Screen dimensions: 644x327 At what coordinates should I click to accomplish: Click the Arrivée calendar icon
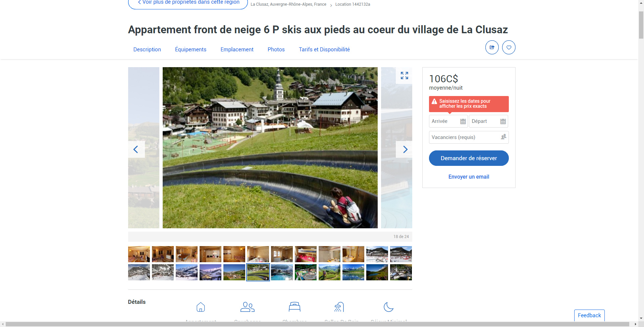[x=463, y=122]
